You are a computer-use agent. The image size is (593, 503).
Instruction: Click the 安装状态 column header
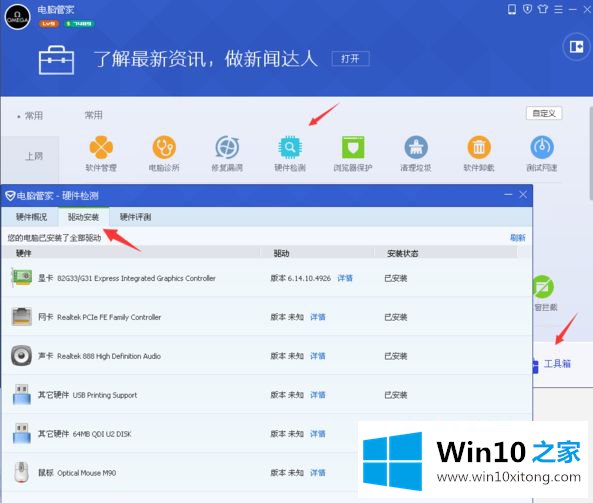coord(402,253)
